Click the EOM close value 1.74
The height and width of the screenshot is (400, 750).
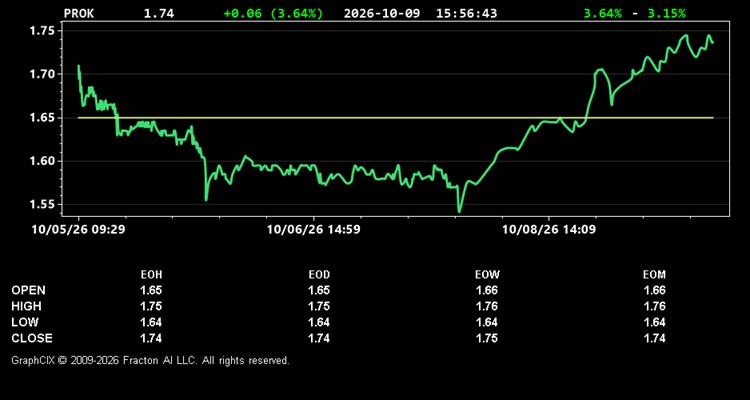click(x=654, y=338)
